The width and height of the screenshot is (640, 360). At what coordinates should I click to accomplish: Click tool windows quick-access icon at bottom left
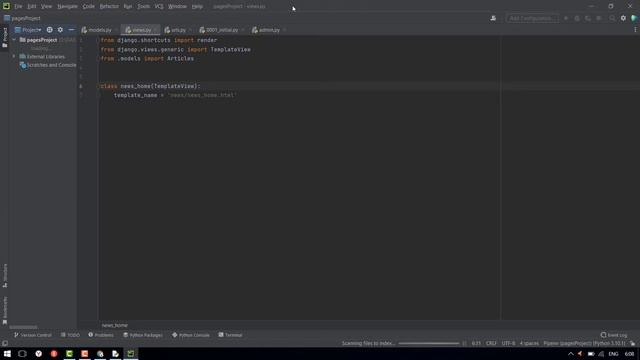5,343
